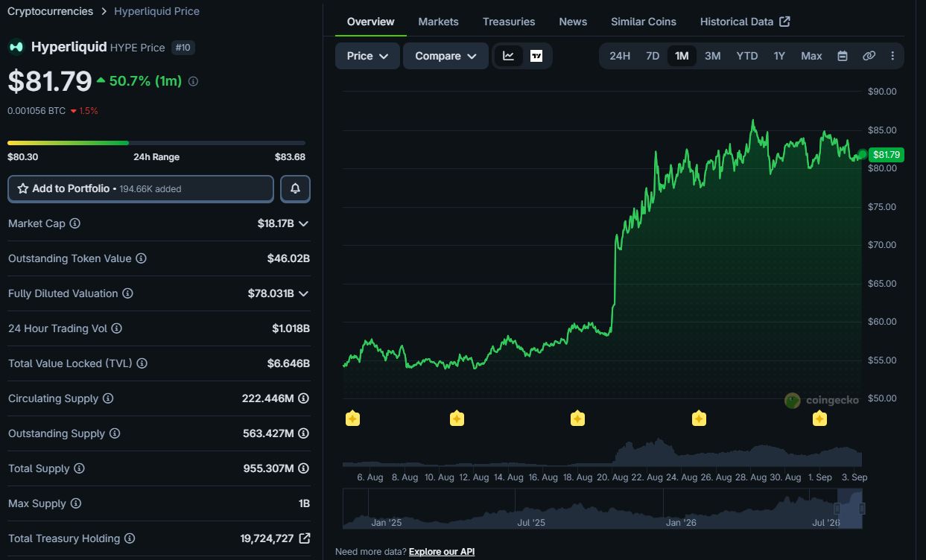Open the price alert bell icon

[x=295, y=188]
